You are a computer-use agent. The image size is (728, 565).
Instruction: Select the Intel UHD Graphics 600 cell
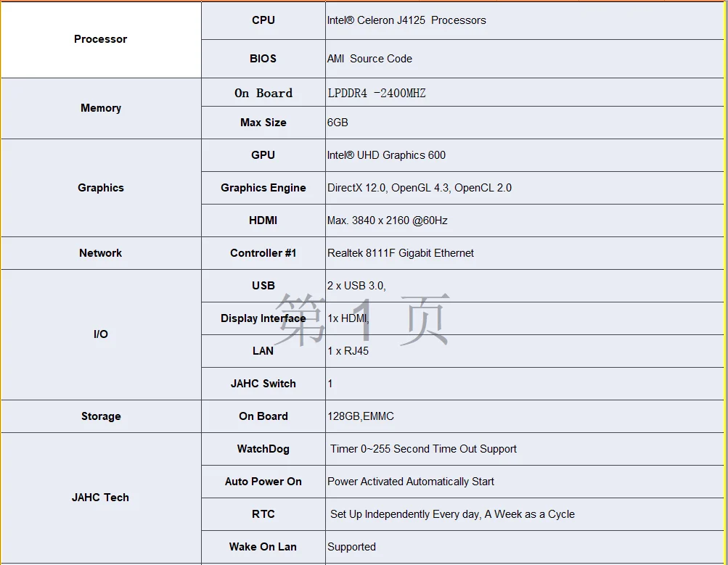pyautogui.click(x=386, y=155)
